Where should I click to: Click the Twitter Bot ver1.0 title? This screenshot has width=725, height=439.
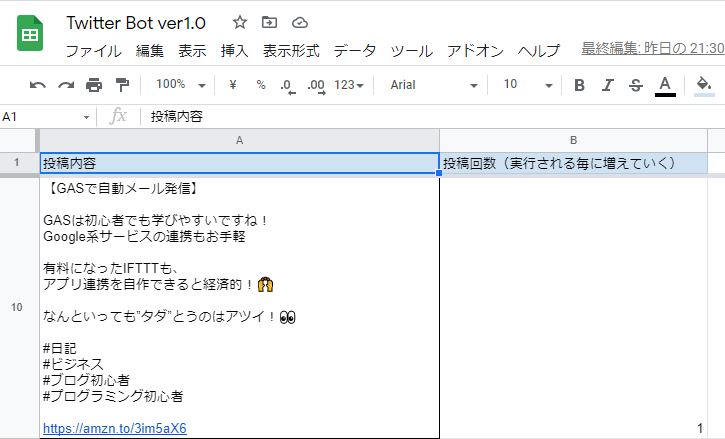coord(136,23)
